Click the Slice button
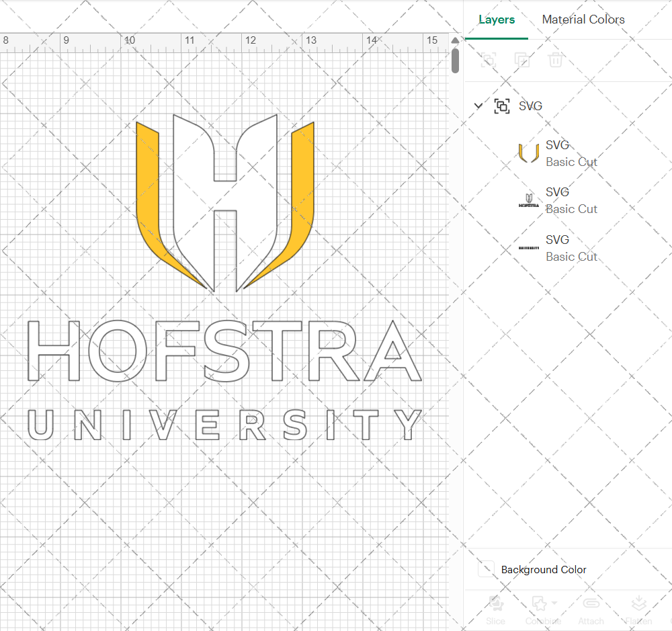The height and width of the screenshot is (631, 672). point(495,610)
